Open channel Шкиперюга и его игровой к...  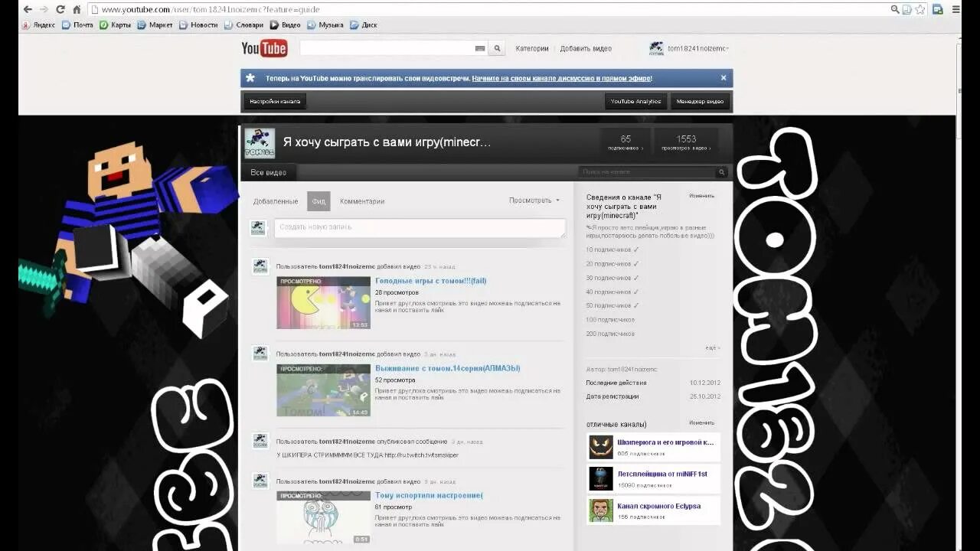(x=665, y=442)
